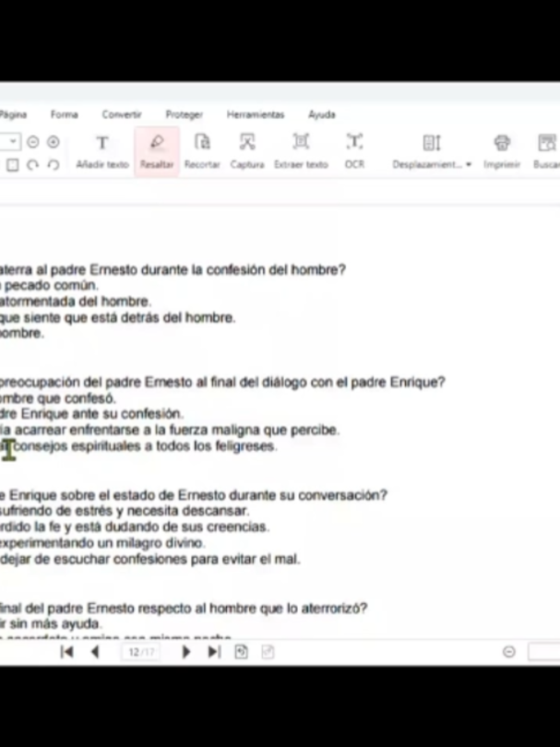Go to the first page
560x747 pixels.
(x=67, y=652)
